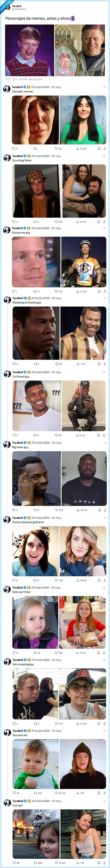The height and width of the screenshot is (868, 110).
Task: Click the @TaraBull808 handle in the top header
Action: tap(19, 9)
